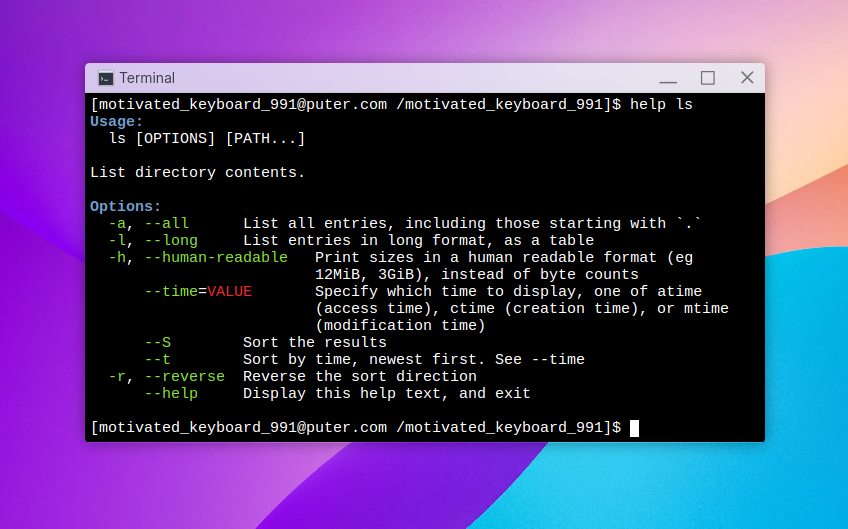
Task: Click the terminal cursor at bottom prompt
Action: pyautogui.click(x=634, y=428)
